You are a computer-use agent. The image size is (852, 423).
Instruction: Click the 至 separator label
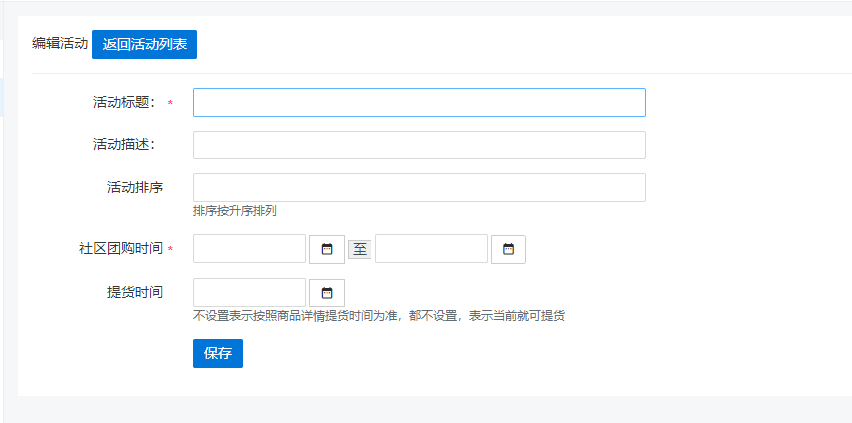[360, 250]
